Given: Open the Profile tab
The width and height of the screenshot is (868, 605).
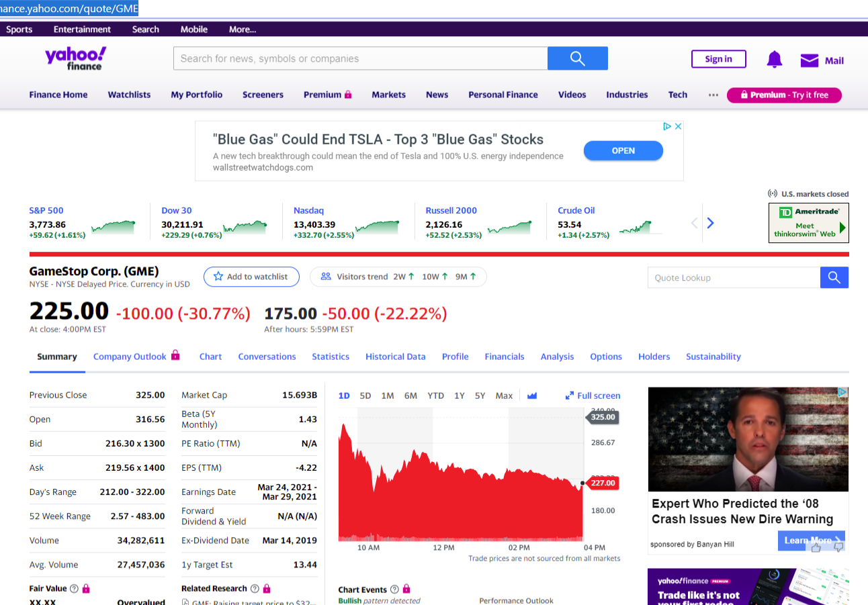Looking at the screenshot, I should (x=455, y=357).
